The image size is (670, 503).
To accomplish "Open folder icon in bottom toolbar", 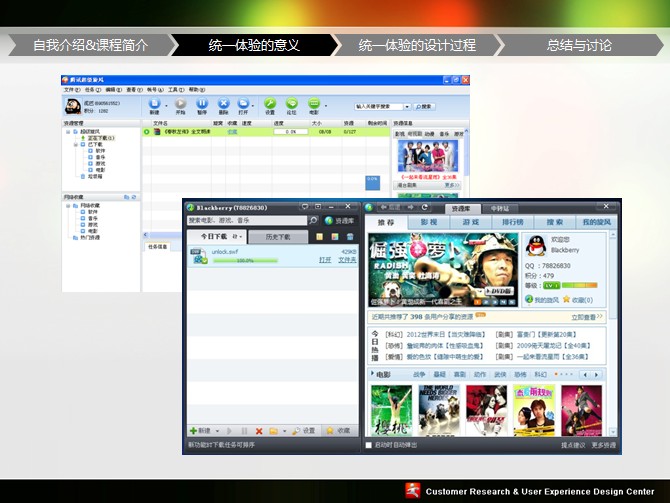I will coord(273,431).
